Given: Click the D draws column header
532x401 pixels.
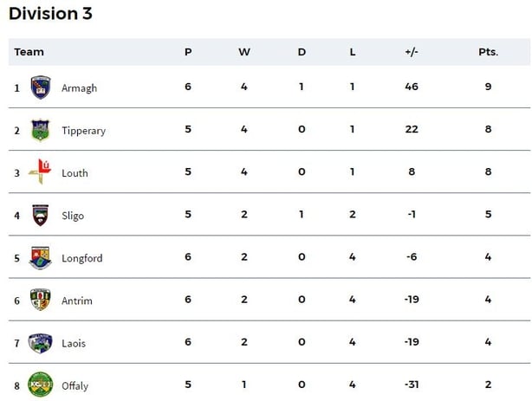Looking at the screenshot, I should [x=302, y=52].
